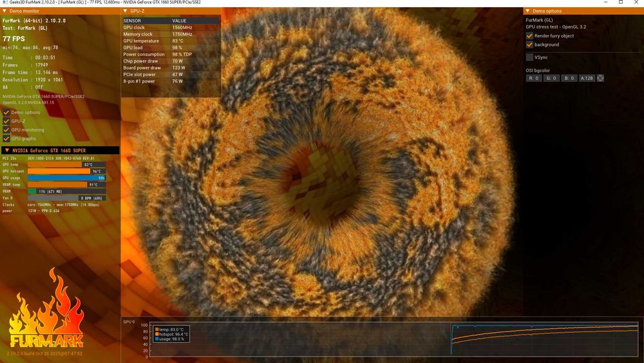Image resolution: width=644 pixels, height=363 pixels.
Task: Click the PCI IDs DEV:10DE-21C4 line
Action: [x=48, y=158]
